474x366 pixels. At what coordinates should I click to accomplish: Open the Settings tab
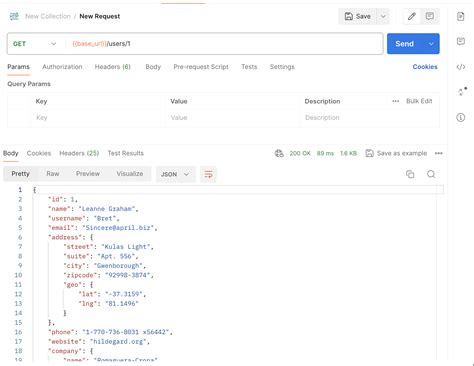point(282,67)
